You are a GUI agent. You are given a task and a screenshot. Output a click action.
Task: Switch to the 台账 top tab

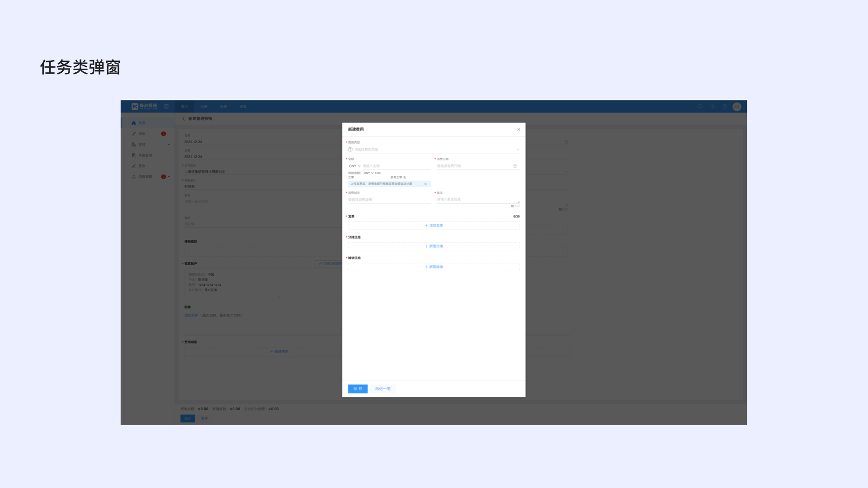point(204,107)
